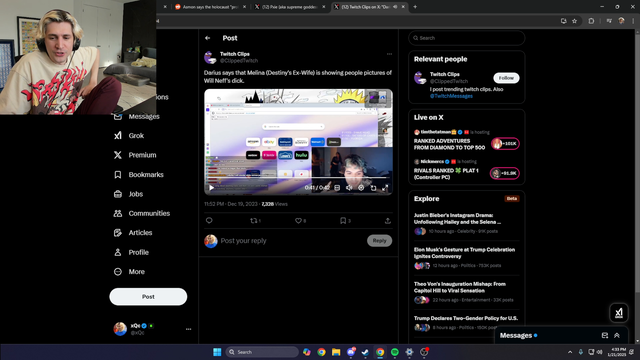Open xQc account options (three dots)

tap(188, 329)
